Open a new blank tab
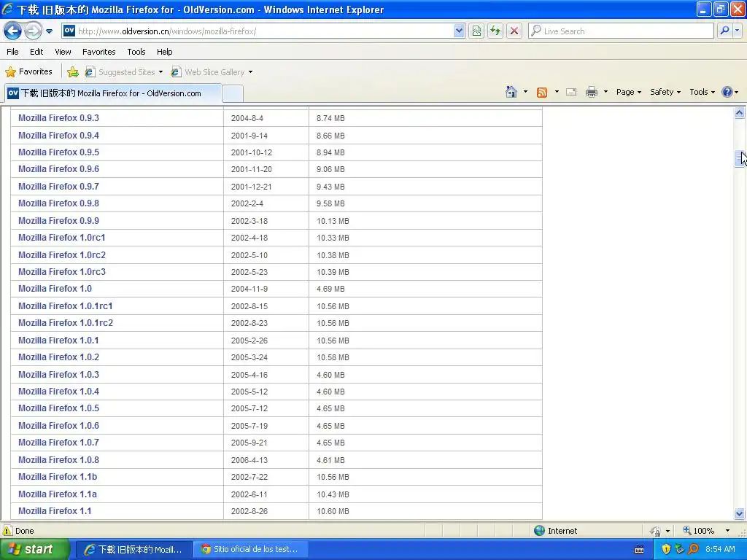The width and height of the screenshot is (747, 560). coord(233,94)
